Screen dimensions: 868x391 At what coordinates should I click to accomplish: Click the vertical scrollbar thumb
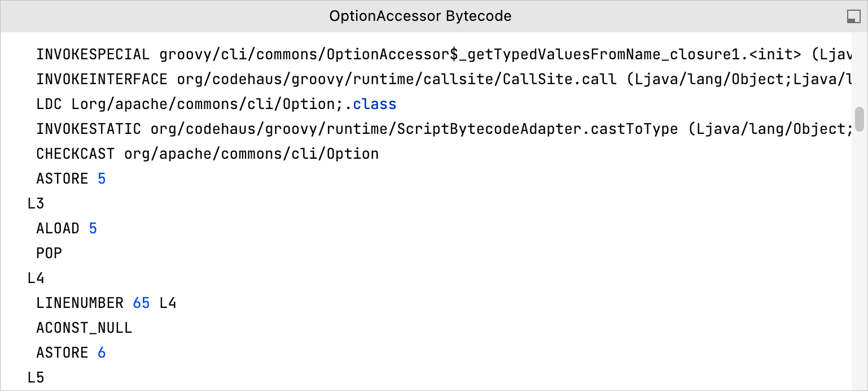click(x=860, y=119)
